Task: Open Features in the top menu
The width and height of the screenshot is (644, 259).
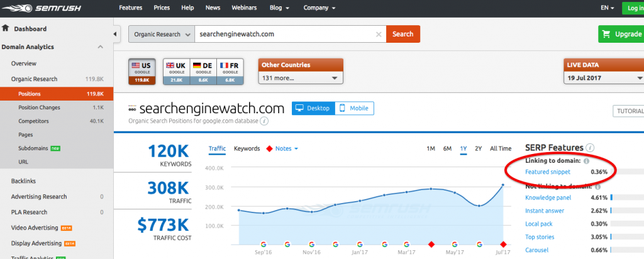Action: click(x=131, y=8)
